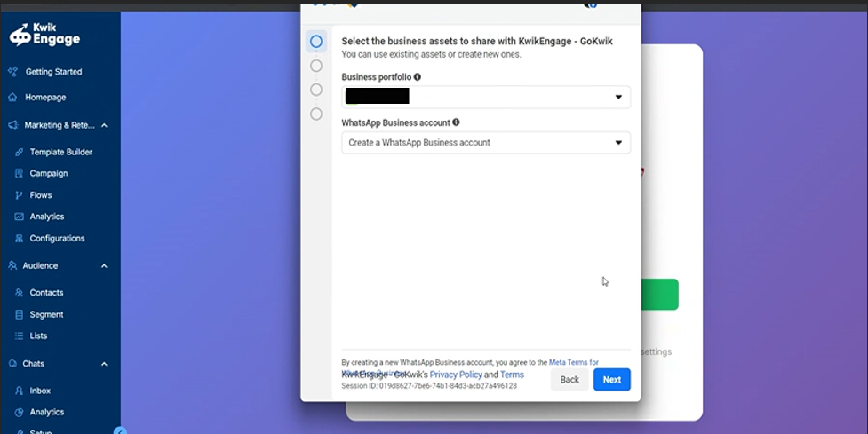Click the Configurations icon
Viewport: 868px width, 434px height.
[x=19, y=238]
